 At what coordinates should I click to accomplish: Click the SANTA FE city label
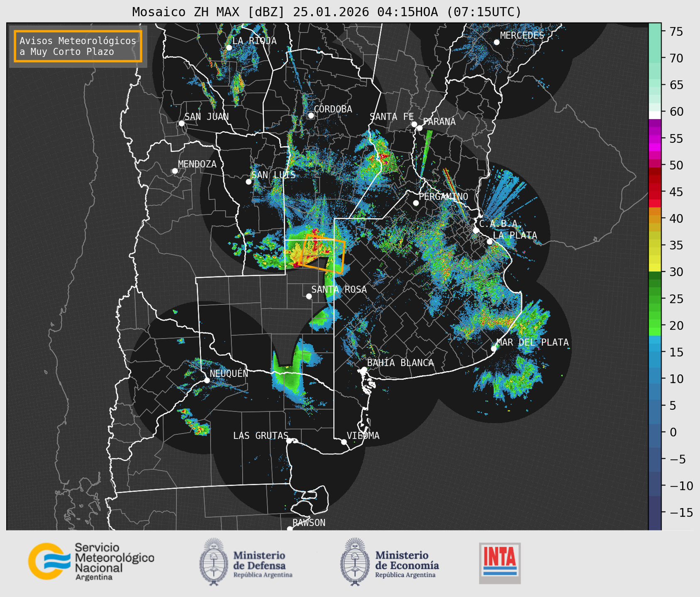pos(392,117)
